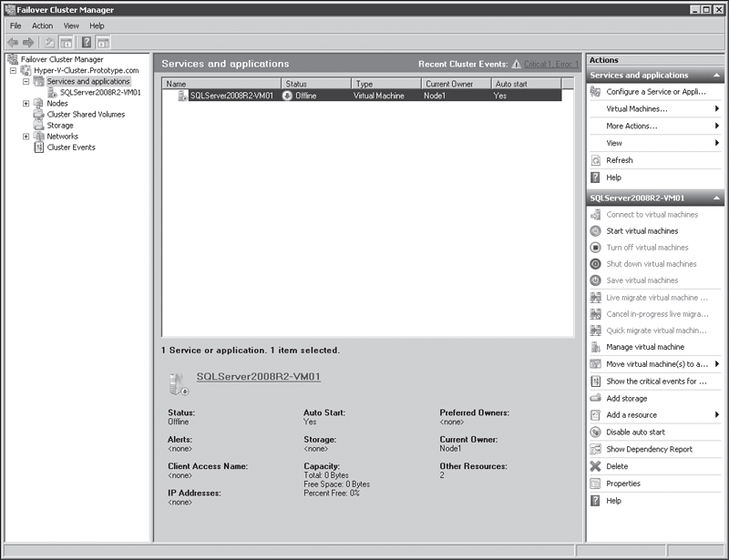
Task: Expand the Networks tree node
Action: pos(26,137)
